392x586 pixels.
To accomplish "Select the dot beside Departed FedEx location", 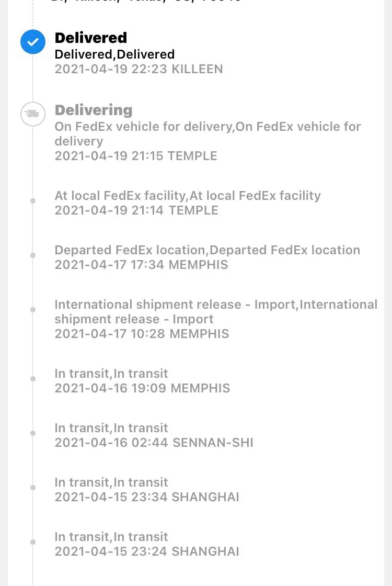I will pyautogui.click(x=33, y=255).
